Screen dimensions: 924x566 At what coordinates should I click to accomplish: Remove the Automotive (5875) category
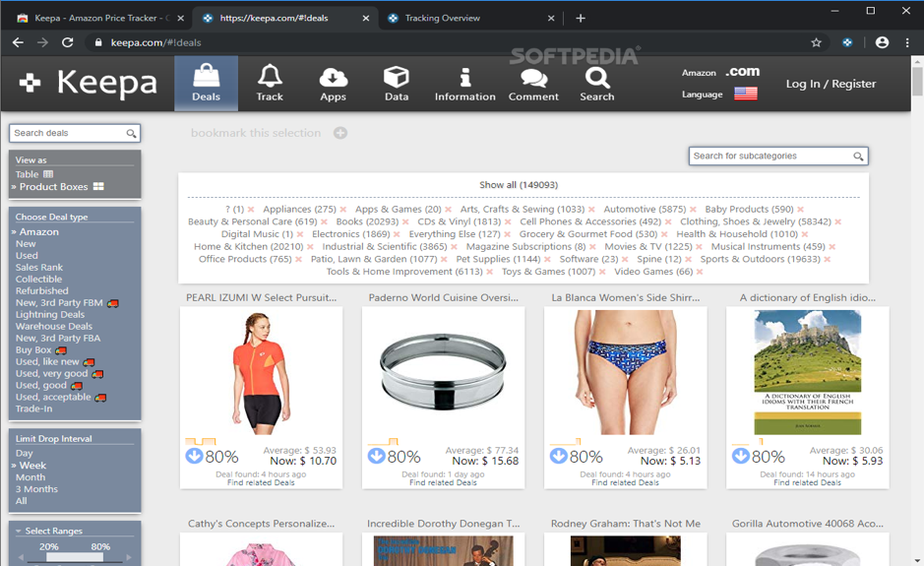(693, 210)
